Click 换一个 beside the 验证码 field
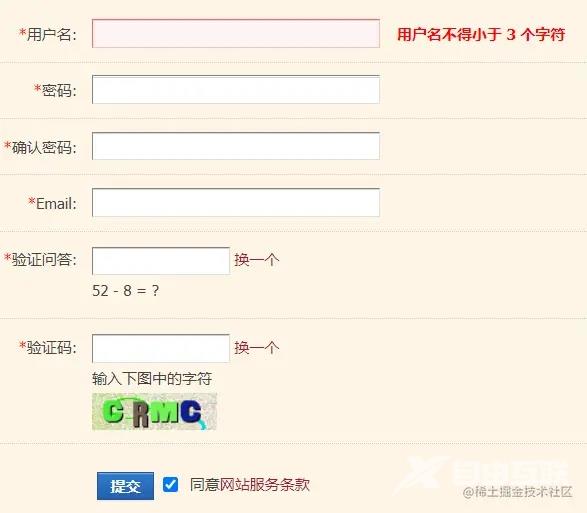 pos(257,348)
